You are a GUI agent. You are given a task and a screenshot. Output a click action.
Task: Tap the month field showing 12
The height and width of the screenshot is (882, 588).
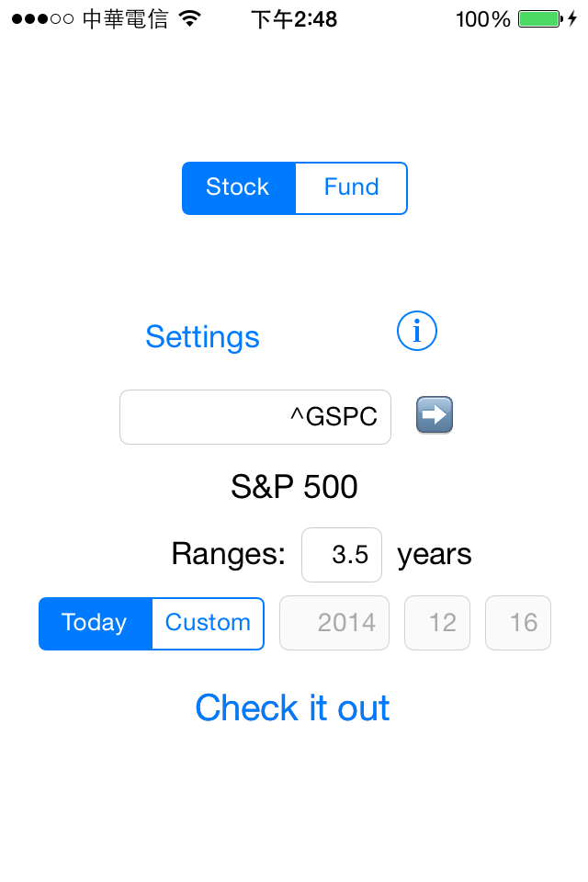pyautogui.click(x=437, y=623)
